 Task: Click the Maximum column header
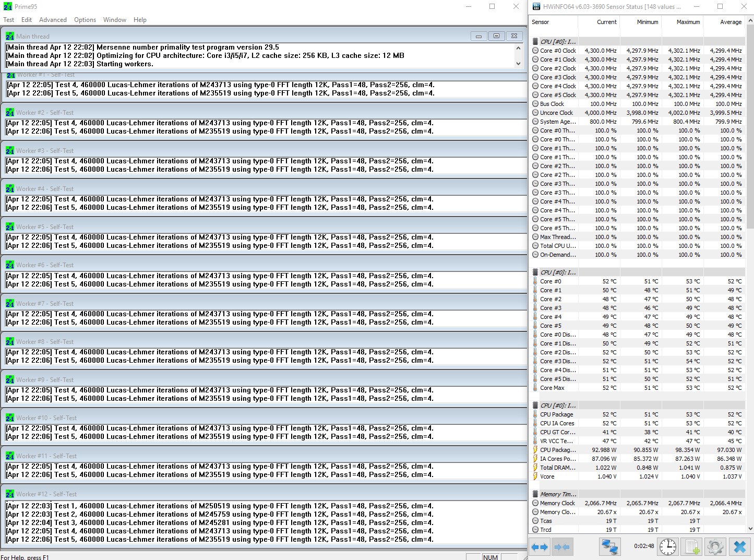coord(683,22)
